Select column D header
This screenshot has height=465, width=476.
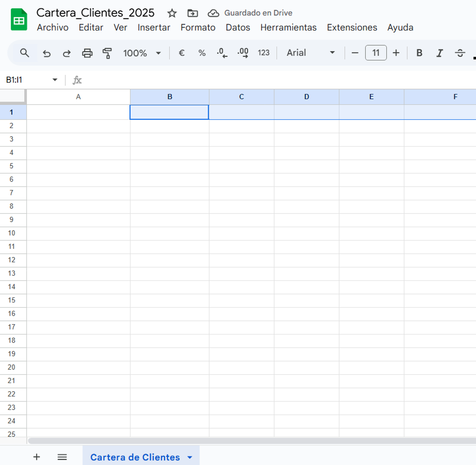point(306,97)
